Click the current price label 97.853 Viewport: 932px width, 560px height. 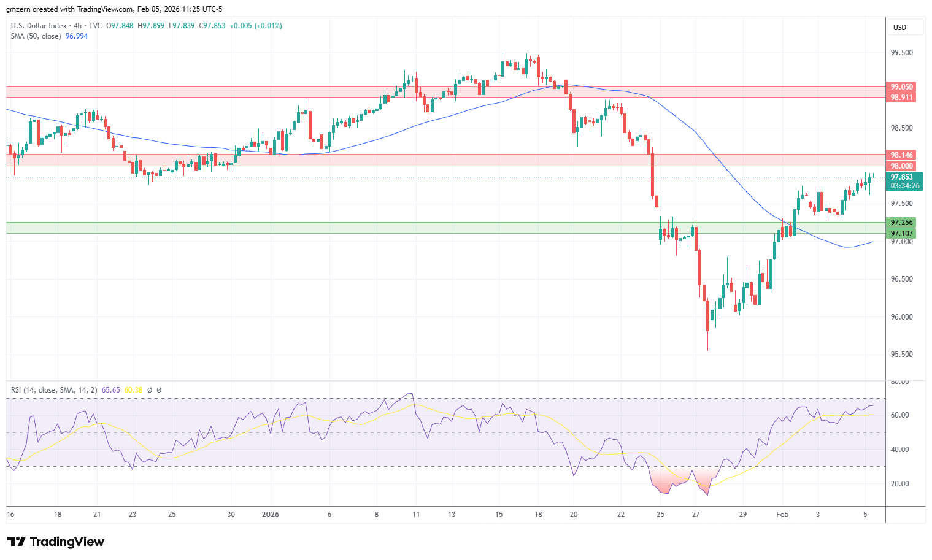click(x=902, y=177)
